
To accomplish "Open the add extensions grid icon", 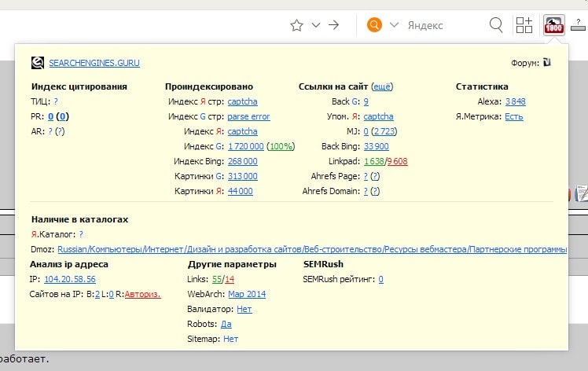I will click(x=524, y=25).
